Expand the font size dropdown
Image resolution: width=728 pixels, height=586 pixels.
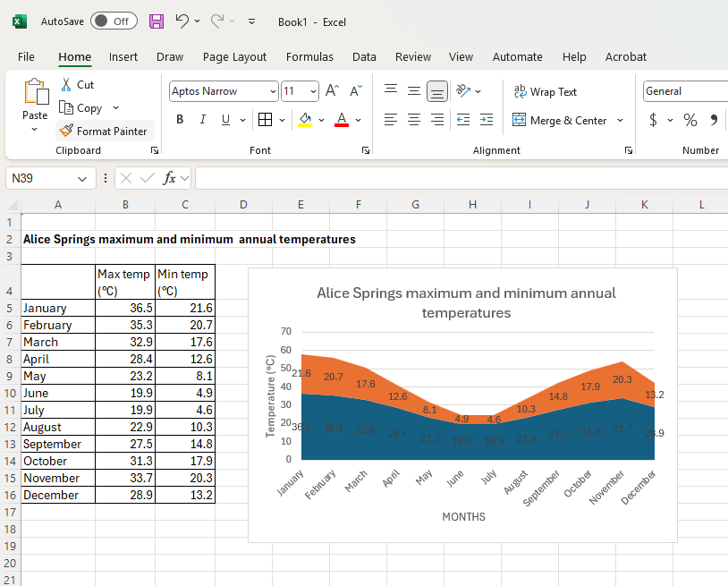click(x=313, y=91)
